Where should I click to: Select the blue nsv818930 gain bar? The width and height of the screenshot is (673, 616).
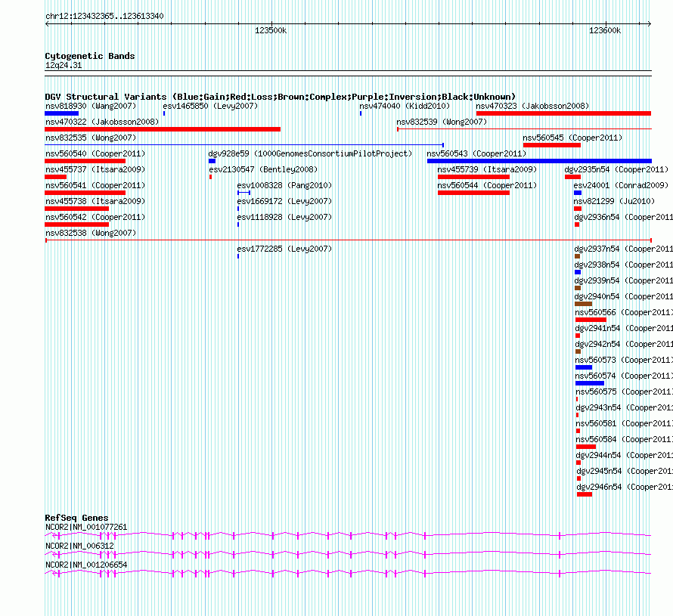[62, 113]
